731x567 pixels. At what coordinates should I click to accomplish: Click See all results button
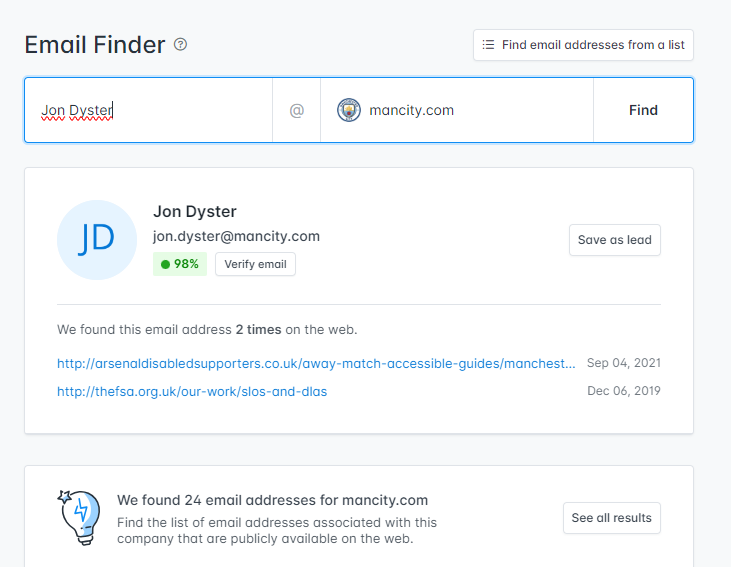pyautogui.click(x=611, y=518)
